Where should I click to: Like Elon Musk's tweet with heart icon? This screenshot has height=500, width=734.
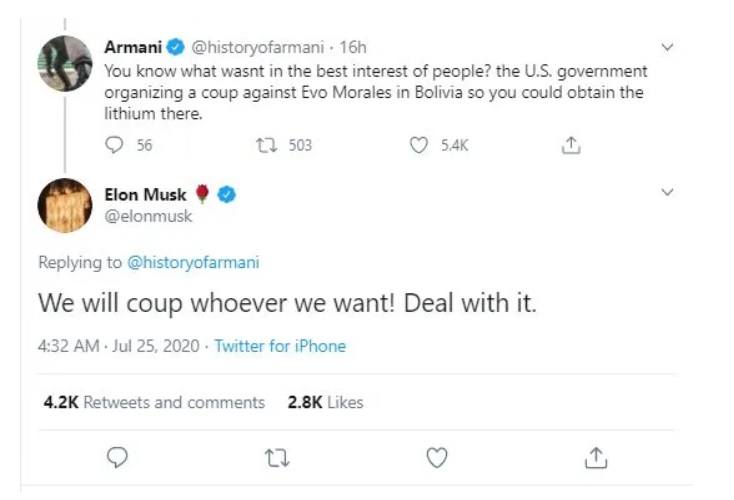click(x=436, y=457)
